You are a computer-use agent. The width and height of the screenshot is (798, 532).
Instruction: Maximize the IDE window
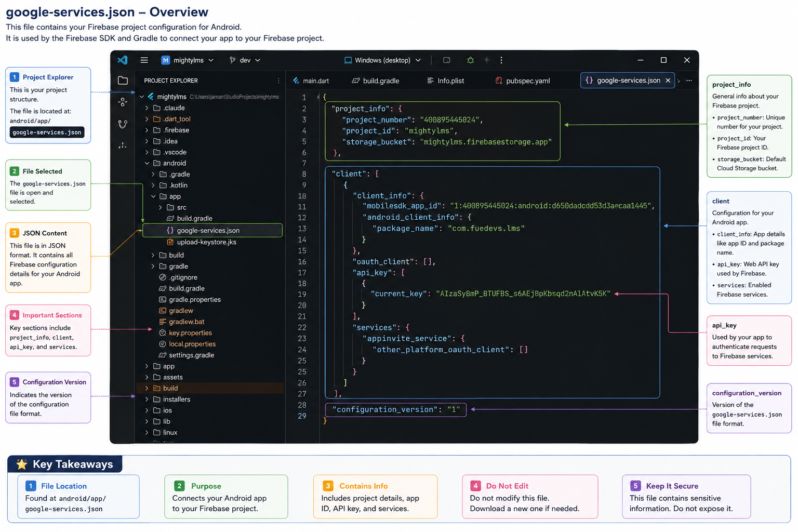pyautogui.click(x=663, y=60)
